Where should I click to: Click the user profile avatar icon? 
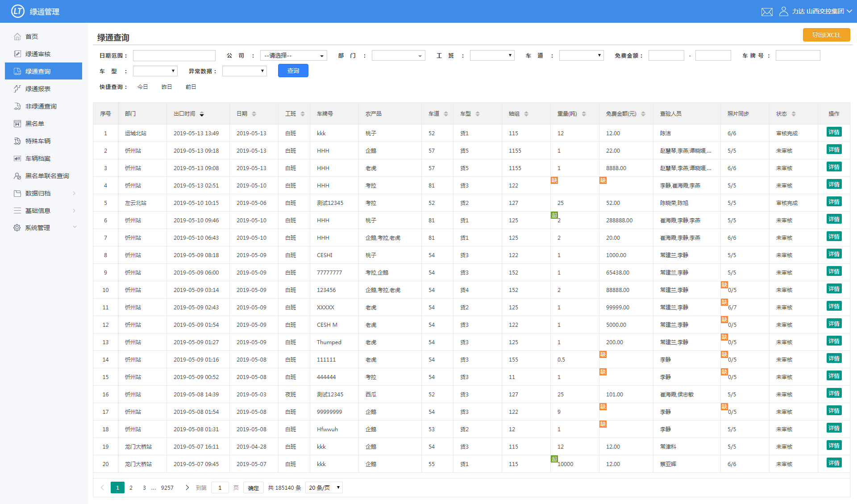click(x=783, y=11)
